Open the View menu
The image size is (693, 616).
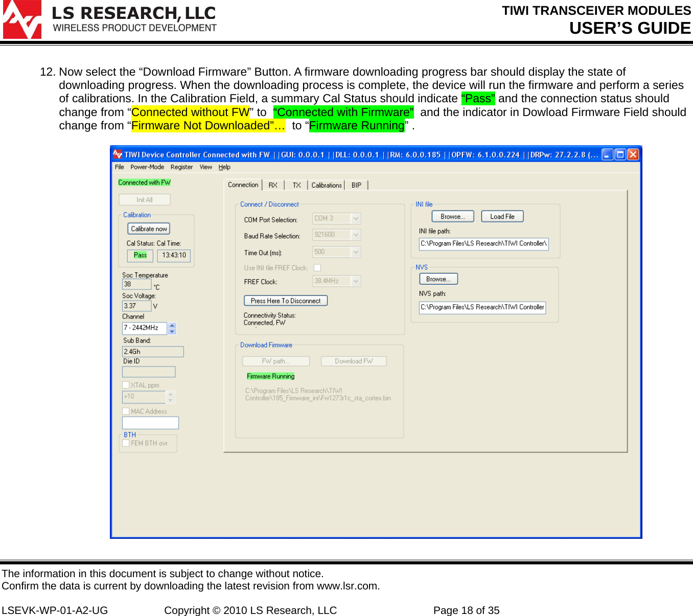coord(205,167)
